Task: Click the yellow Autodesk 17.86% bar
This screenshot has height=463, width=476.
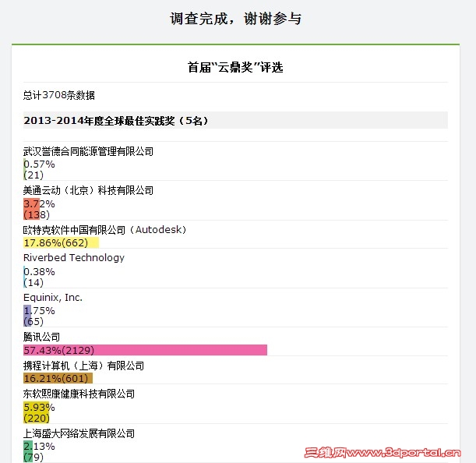Action: pos(61,242)
